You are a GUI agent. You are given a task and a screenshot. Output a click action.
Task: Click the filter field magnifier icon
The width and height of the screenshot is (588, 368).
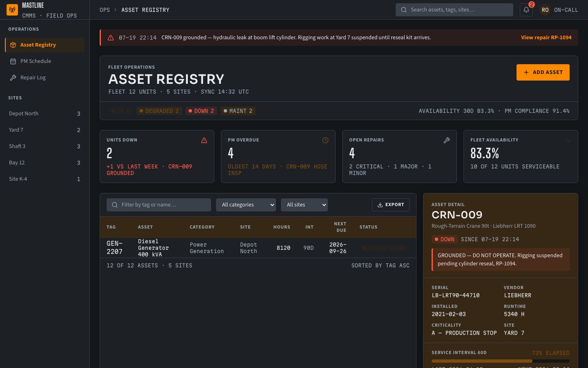click(115, 205)
